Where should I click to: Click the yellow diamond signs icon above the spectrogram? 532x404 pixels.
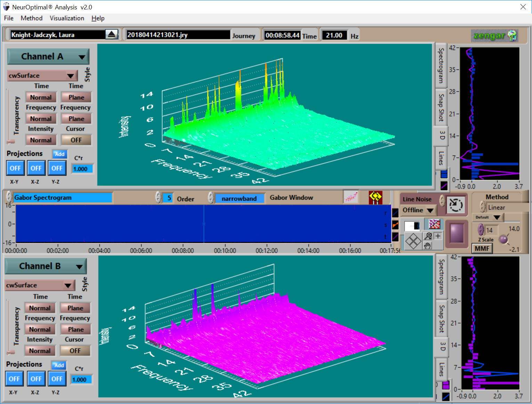click(x=375, y=197)
